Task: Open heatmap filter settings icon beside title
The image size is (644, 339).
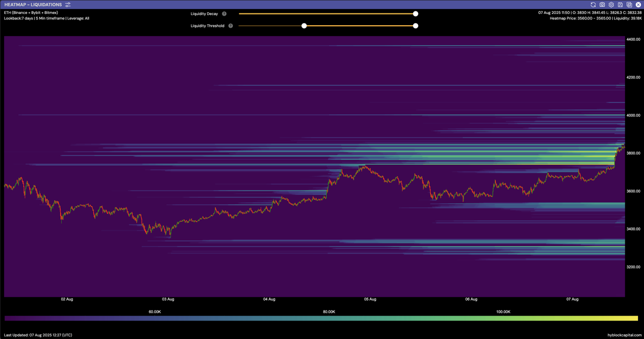Action: pyautogui.click(x=68, y=4)
